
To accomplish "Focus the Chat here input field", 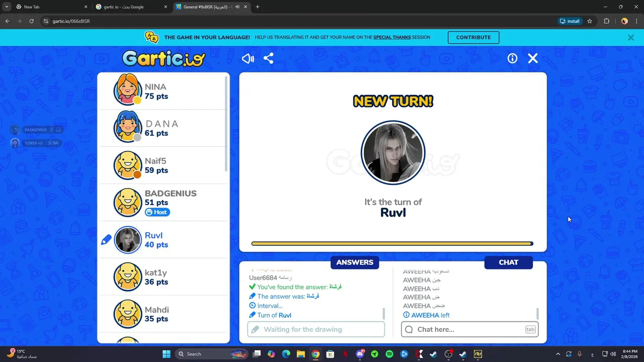I will (x=470, y=329).
